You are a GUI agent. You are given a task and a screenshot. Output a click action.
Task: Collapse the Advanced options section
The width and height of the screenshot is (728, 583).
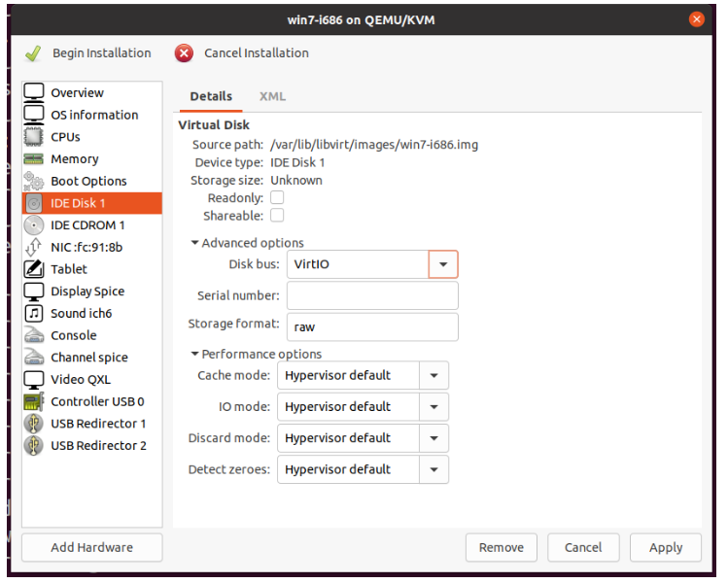pos(248,243)
